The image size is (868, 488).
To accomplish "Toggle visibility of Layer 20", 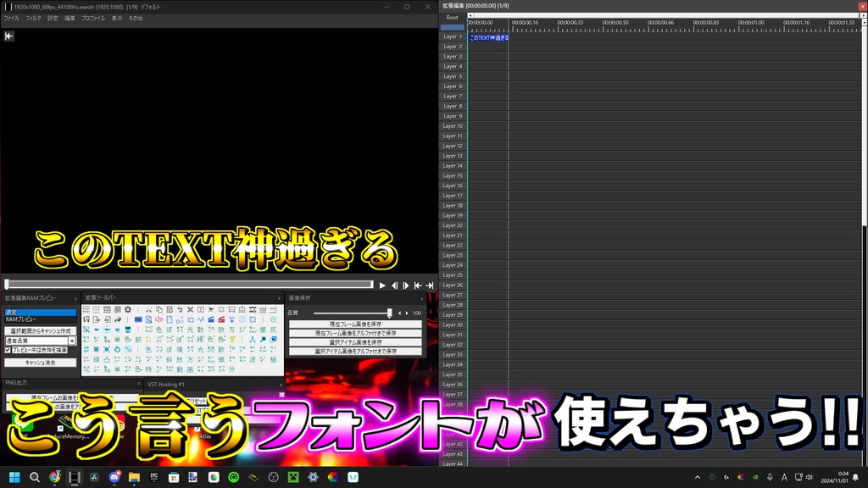I will pos(453,225).
